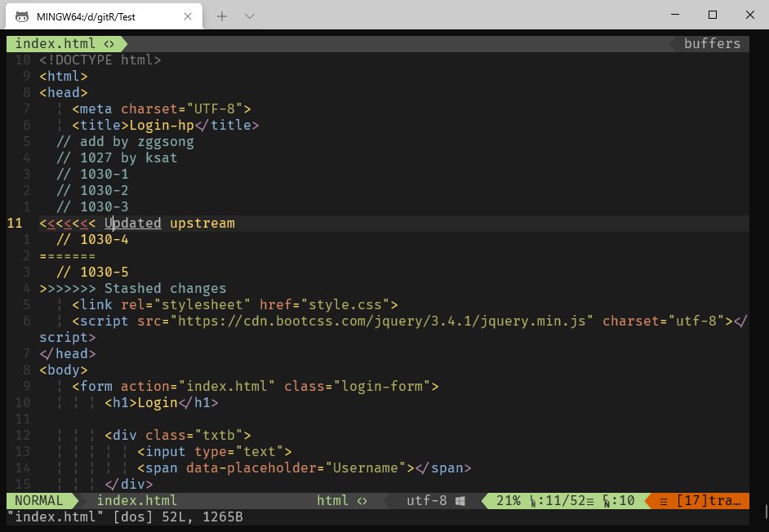The image size is (769, 532).
Task: Select the index.html buffer tab in tabline
Action: [x=54, y=43]
